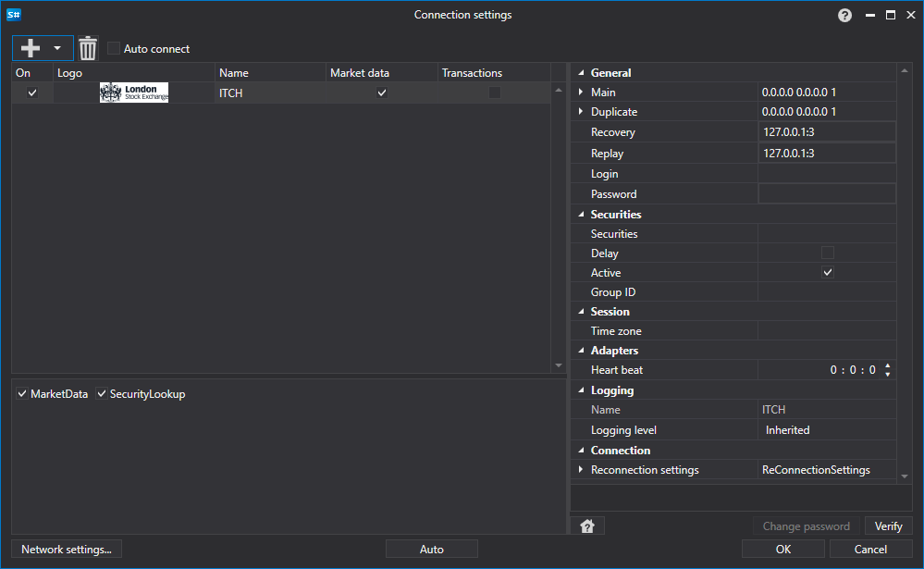Click the S# application icon
This screenshot has height=569, width=924.
pyautogui.click(x=14, y=15)
